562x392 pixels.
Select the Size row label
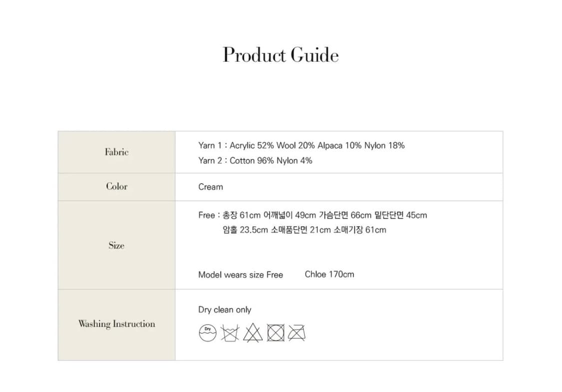[116, 245]
